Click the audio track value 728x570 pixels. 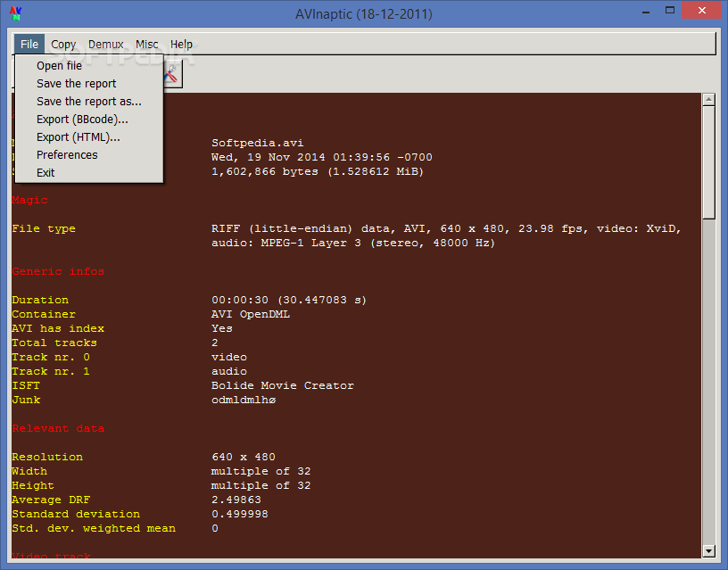[x=229, y=371]
